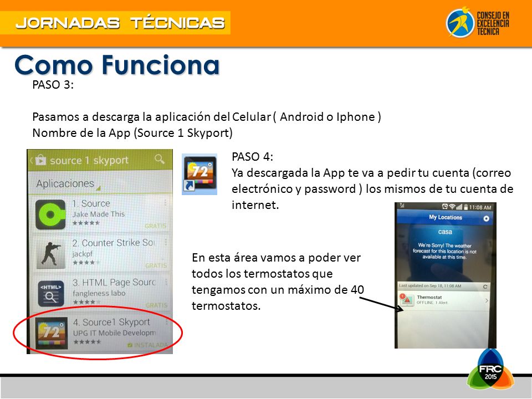Expand the Aplicaciones category dropdown
This screenshot has width=532, height=399.
coord(68,183)
